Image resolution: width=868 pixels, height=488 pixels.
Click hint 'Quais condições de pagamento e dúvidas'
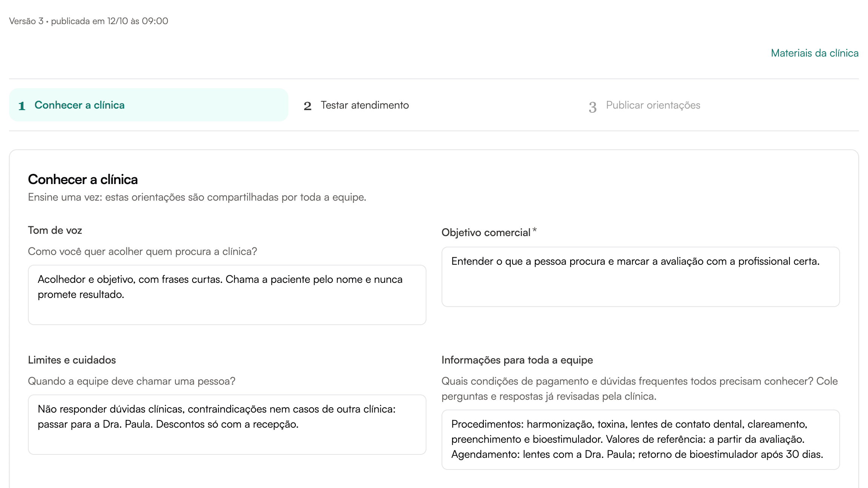point(640,389)
